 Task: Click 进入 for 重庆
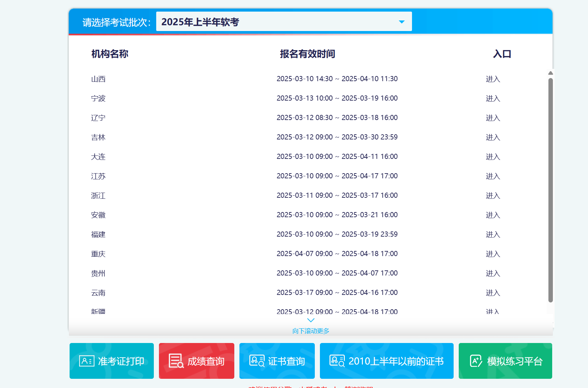pos(493,254)
